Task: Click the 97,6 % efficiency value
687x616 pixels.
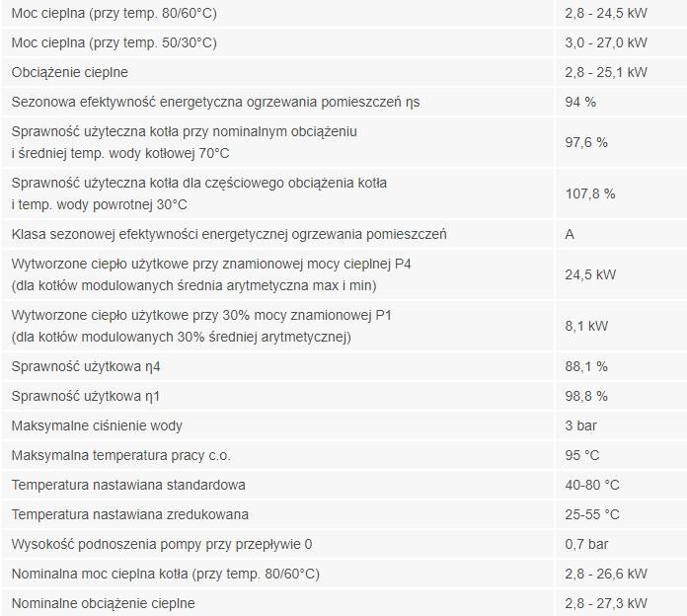Action: (586, 142)
